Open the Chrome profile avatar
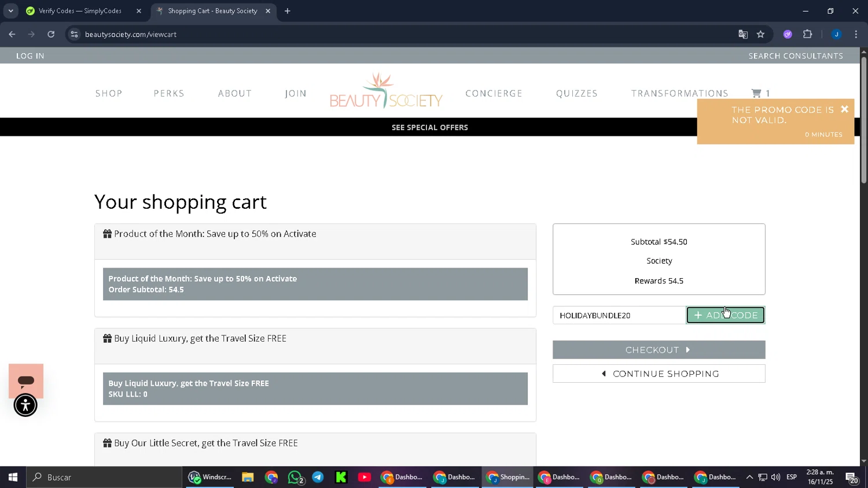The image size is (868, 488). pos(836,34)
